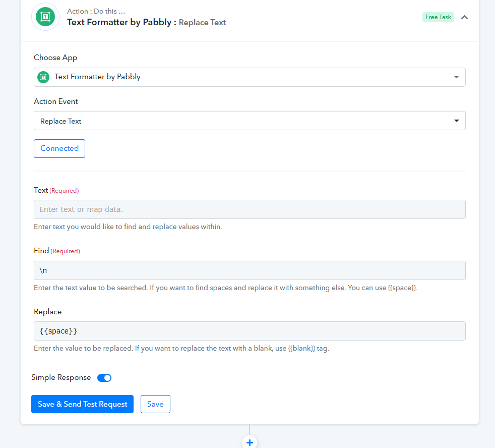Image resolution: width=495 pixels, height=448 pixels.
Task: Click the Choose App label
Action: [x=55, y=58]
